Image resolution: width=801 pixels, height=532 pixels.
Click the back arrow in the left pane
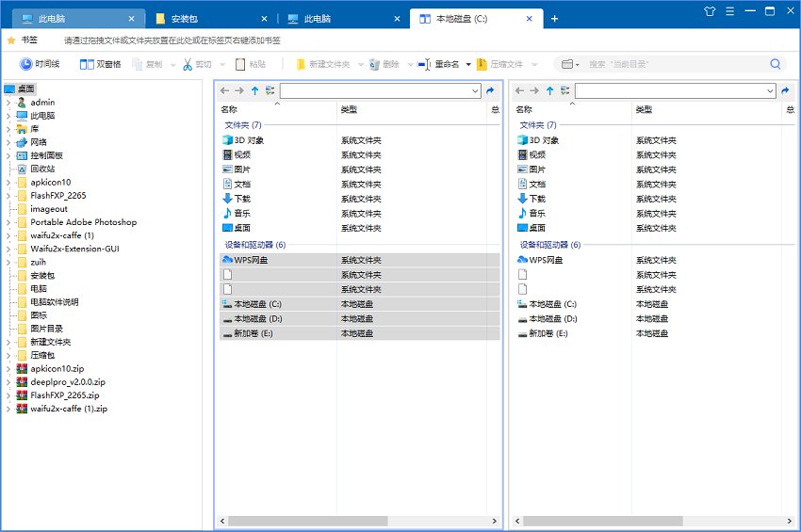(x=224, y=91)
